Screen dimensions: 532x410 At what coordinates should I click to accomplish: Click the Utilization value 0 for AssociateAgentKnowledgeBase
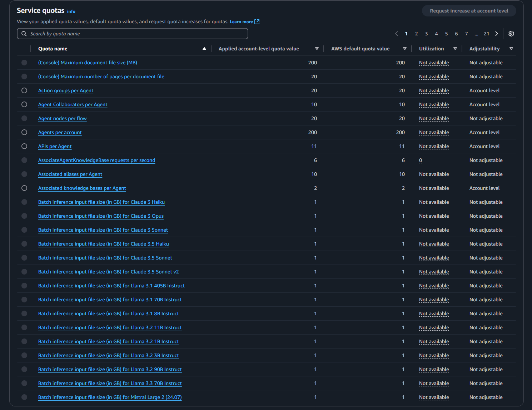click(421, 160)
